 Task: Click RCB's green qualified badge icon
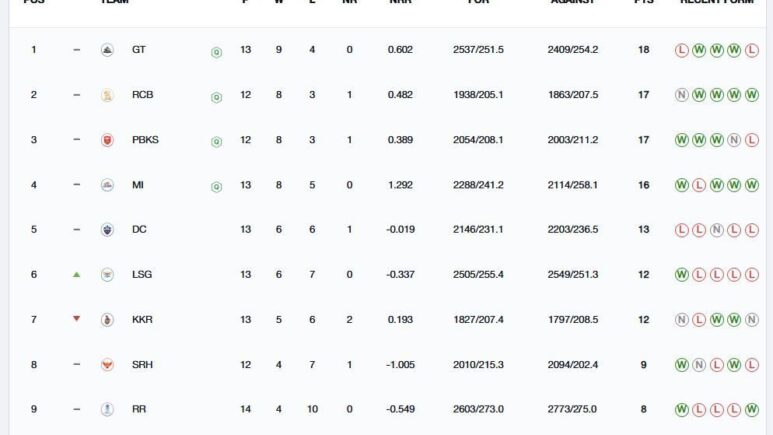point(216,97)
